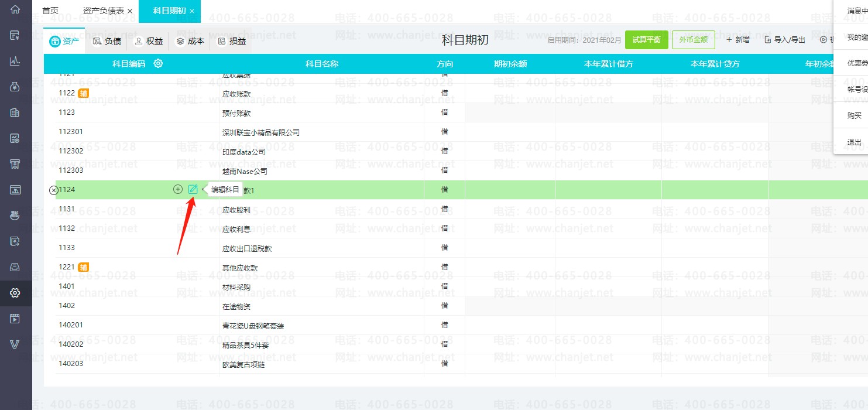Click the 辅 badge on row 1122

[x=84, y=93]
